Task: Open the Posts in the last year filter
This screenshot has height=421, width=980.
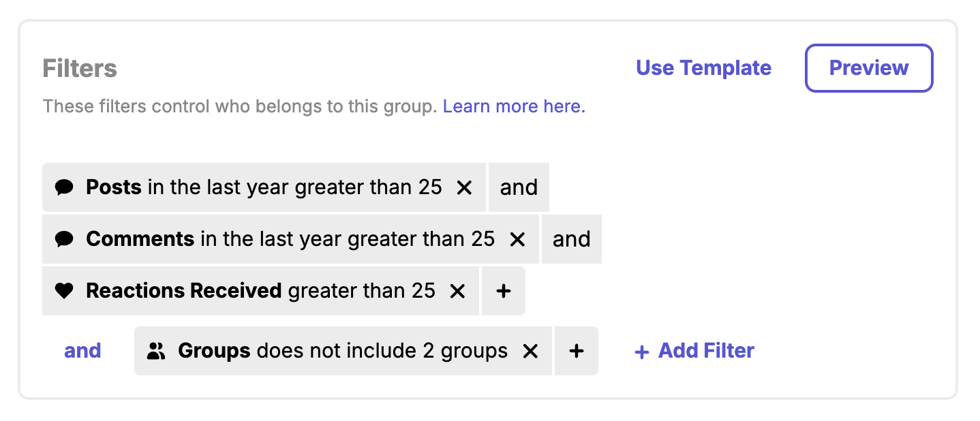Action: 264,187
